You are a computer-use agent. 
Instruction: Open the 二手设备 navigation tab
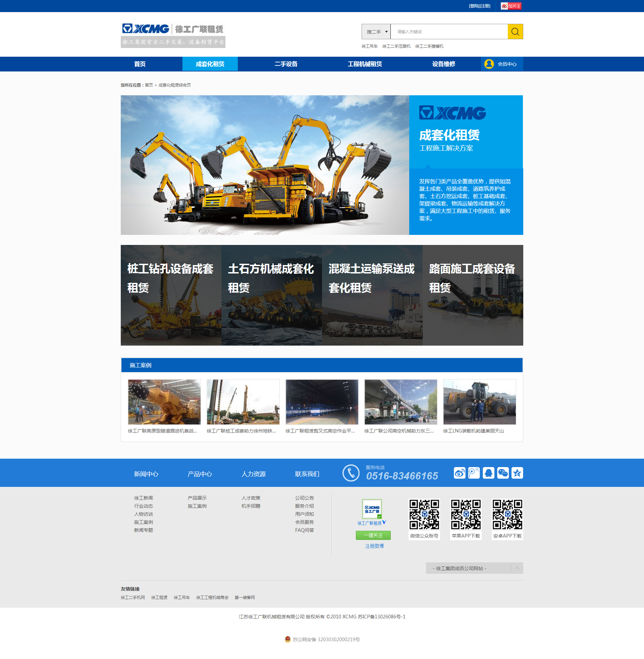(286, 64)
